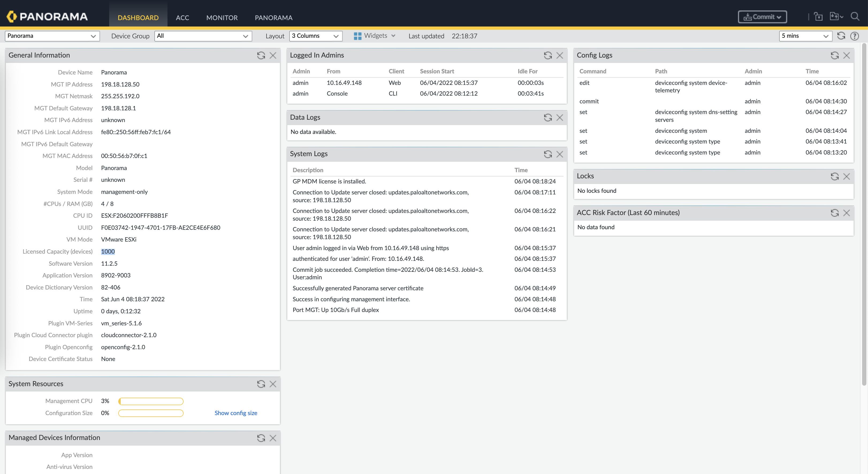Open the 5 mins refresh interval dropdown

tap(805, 36)
